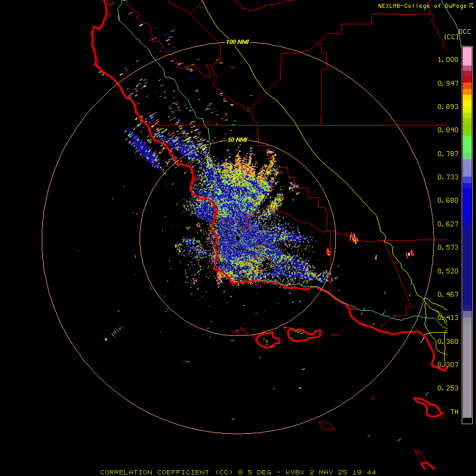Image resolution: width=476 pixels, height=476 pixels.
Task: Click the 0.733 legend value
Action: (448, 177)
